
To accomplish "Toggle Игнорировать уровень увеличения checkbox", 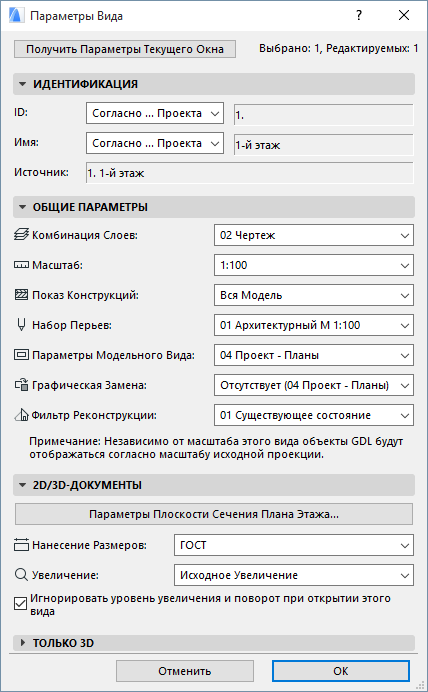I will pos(20,603).
